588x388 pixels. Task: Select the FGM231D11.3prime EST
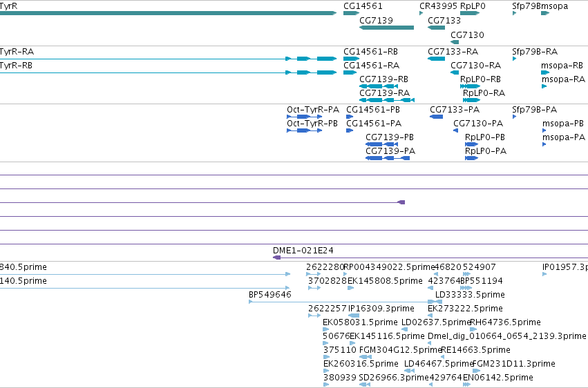(476, 371)
